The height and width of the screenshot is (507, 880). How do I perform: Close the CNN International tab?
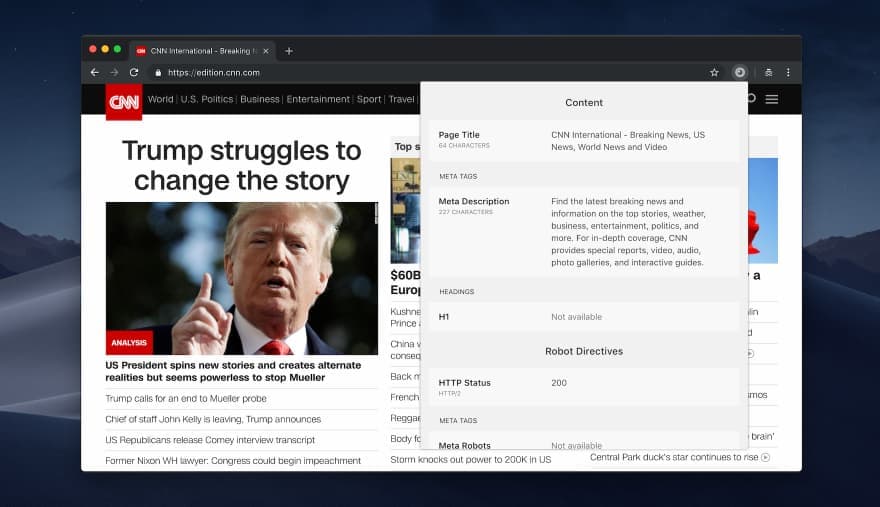click(265, 50)
